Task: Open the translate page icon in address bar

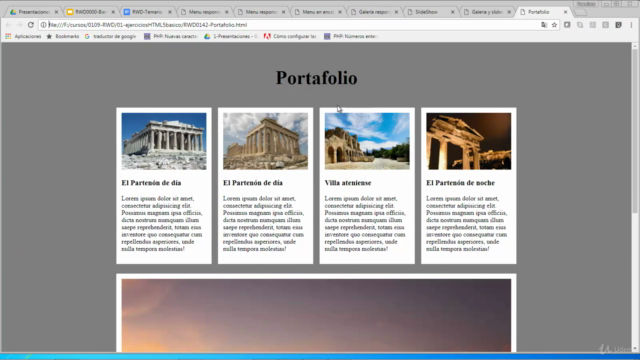Action: tap(544, 25)
